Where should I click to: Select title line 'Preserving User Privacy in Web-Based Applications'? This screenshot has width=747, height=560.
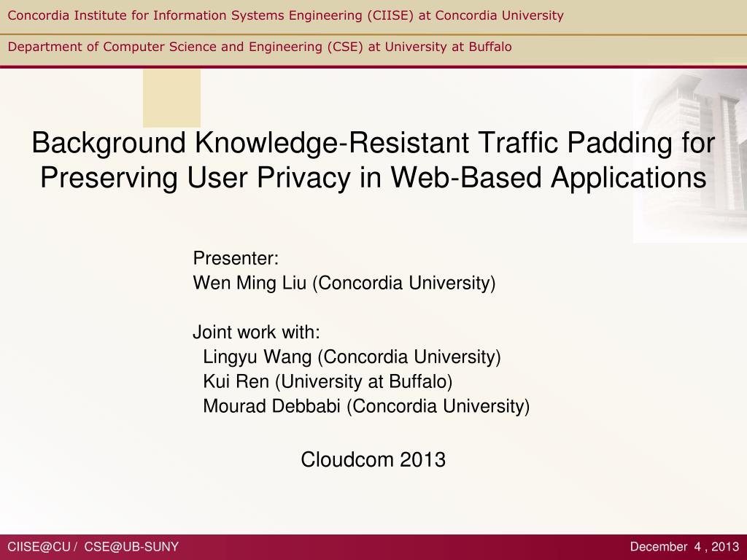[373, 178]
